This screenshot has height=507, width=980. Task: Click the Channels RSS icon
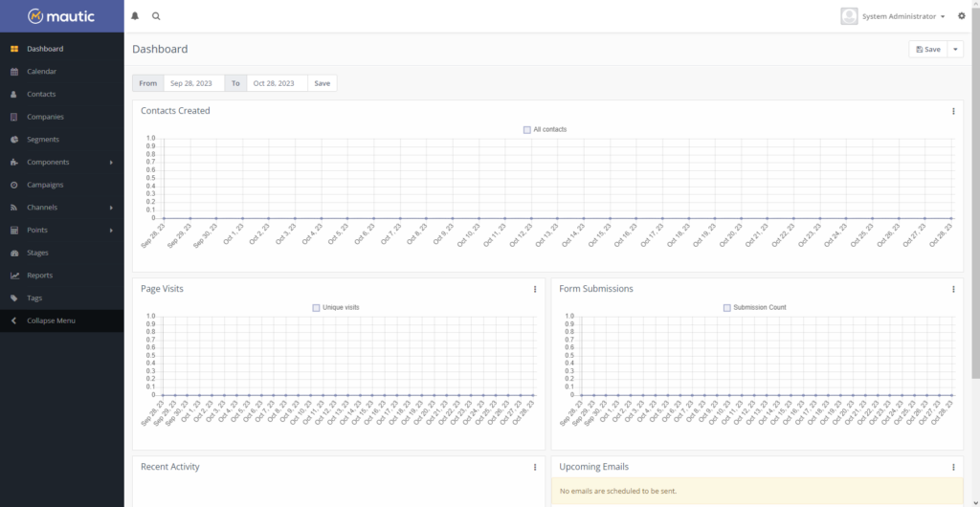pyautogui.click(x=14, y=208)
